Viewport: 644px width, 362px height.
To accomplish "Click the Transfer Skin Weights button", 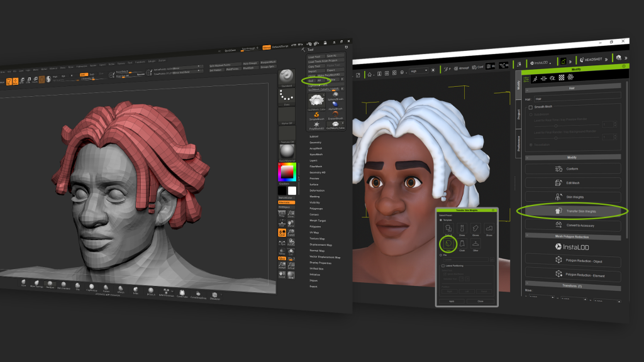I will click(572, 211).
